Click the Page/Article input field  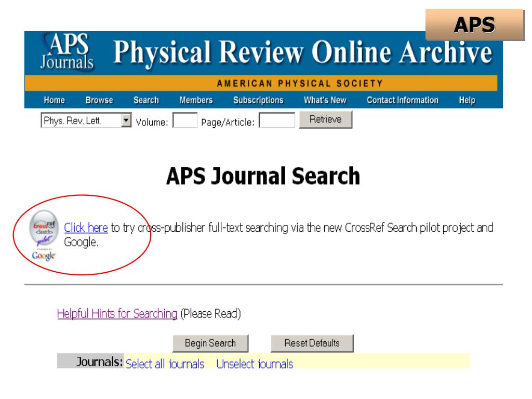click(277, 120)
